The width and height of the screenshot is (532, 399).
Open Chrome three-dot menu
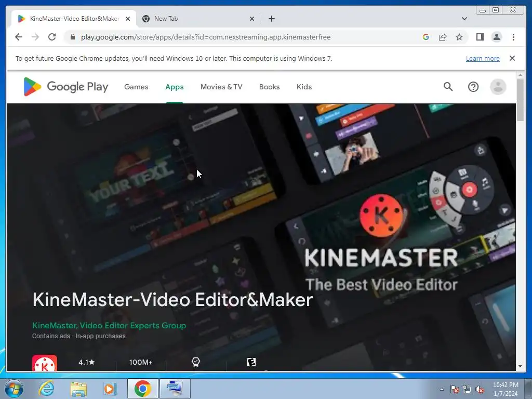click(513, 37)
